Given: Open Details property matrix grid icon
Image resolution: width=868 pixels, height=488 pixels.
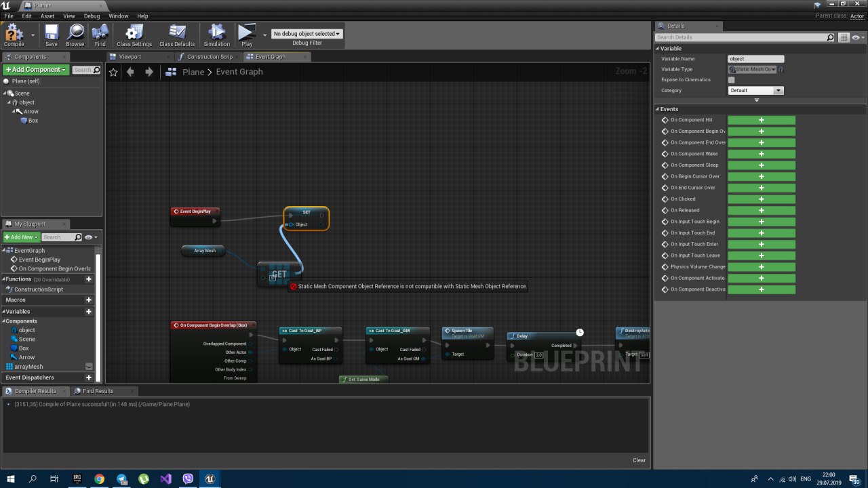Looking at the screenshot, I should [x=844, y=37].
